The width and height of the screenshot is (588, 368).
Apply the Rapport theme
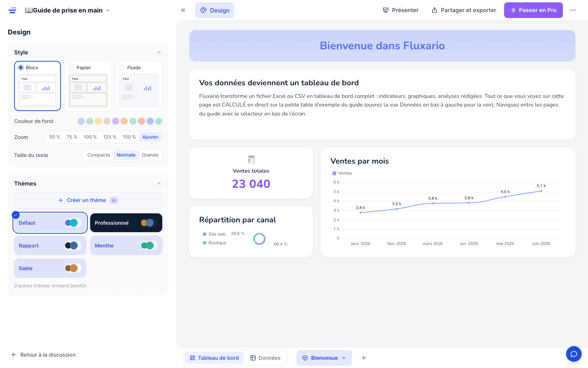pos(50,245)
